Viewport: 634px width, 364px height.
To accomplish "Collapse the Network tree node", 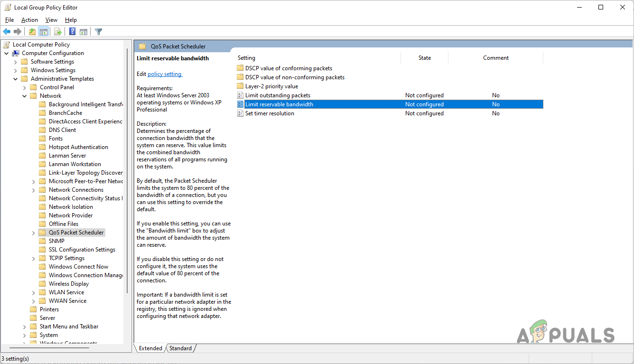I will (25, 96).
